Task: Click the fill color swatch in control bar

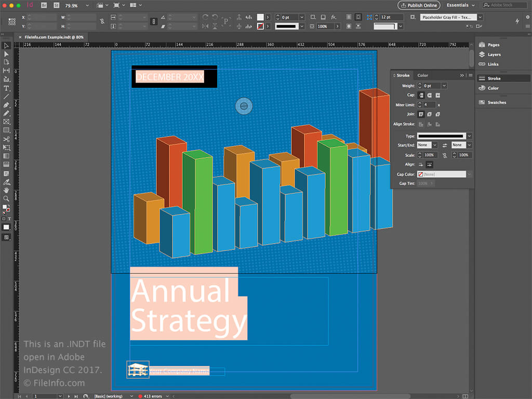Action: pyautogui.click(x=260, y=17)
